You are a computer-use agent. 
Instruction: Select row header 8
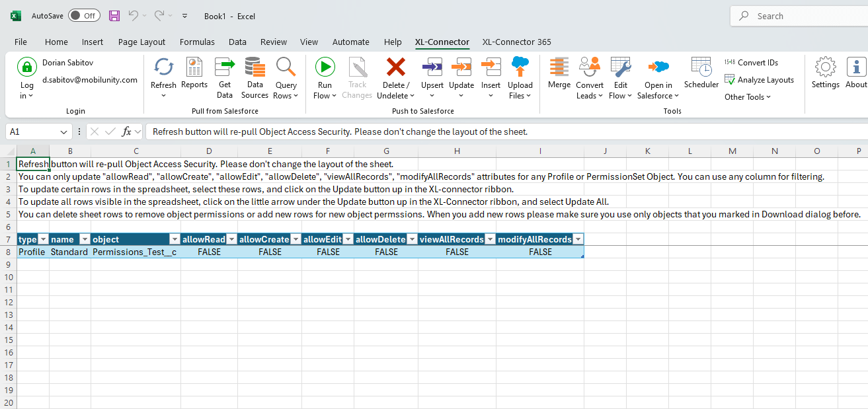click(x=9, y=252)
